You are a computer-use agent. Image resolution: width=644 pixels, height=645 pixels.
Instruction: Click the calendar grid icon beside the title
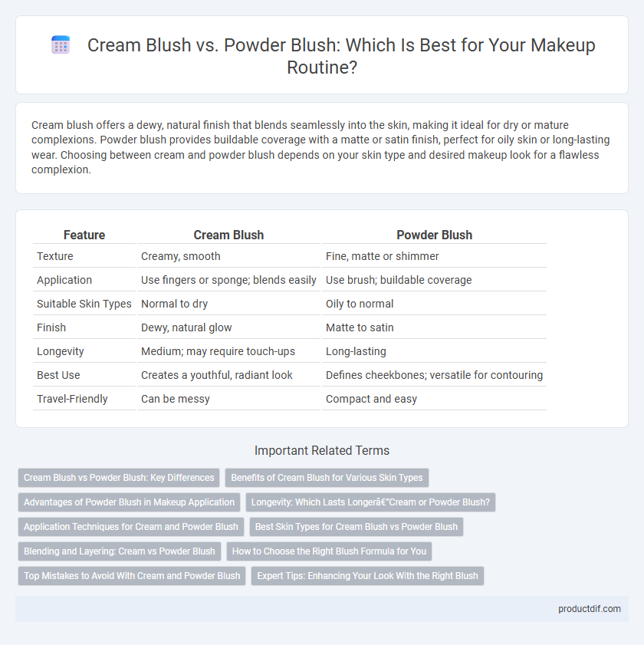pyautogui.click(x=61, y=44)
